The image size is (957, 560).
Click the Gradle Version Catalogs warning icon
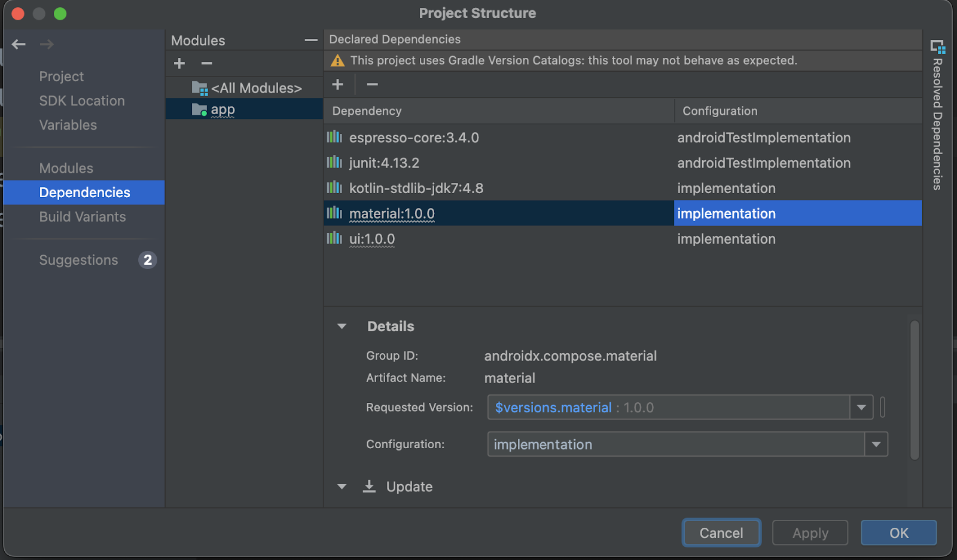[338, 60]
